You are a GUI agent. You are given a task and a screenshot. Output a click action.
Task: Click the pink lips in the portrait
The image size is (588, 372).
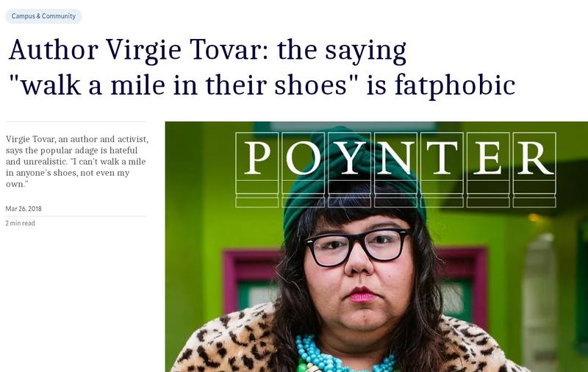click(x=360, y=294)
